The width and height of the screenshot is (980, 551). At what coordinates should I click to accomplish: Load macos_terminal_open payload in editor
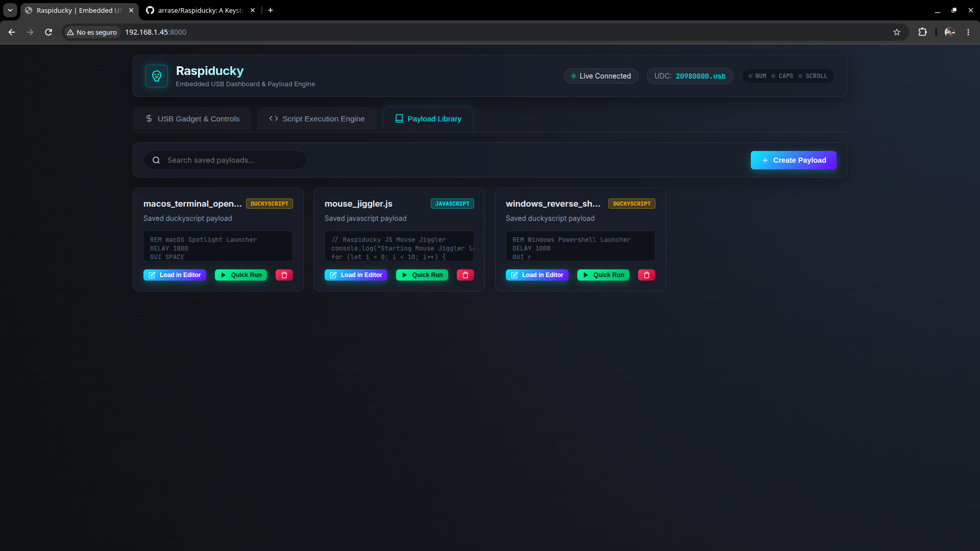point(175,275)
